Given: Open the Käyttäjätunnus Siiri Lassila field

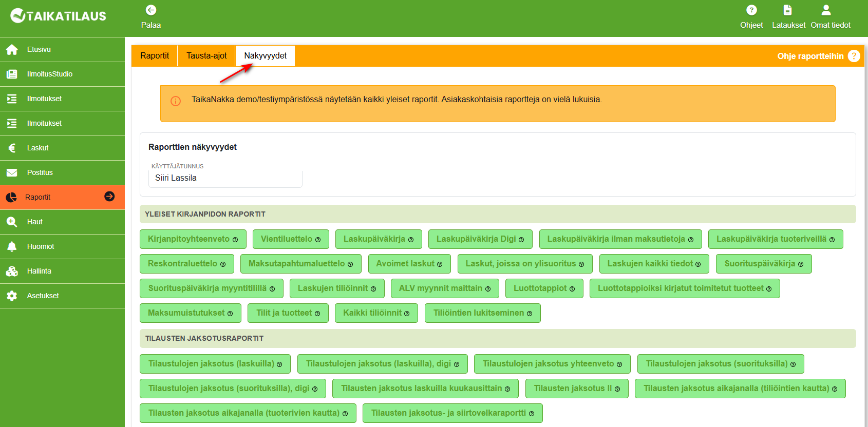Looking at the screenshot, I should (x=225, y=178).
